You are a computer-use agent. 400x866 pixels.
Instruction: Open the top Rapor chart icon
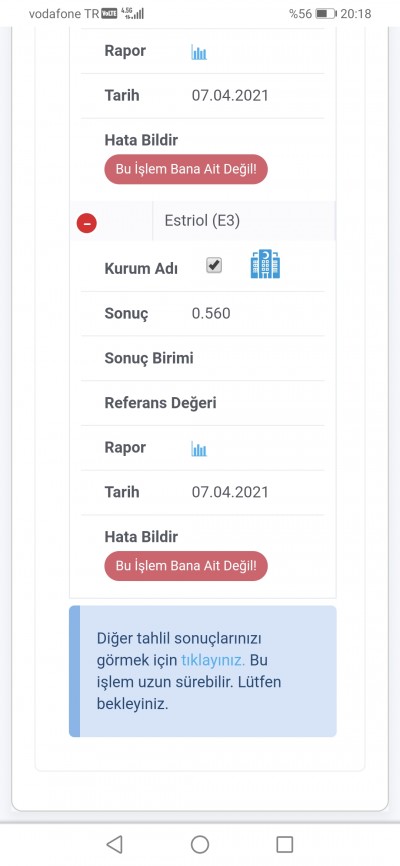click(199, 52)
